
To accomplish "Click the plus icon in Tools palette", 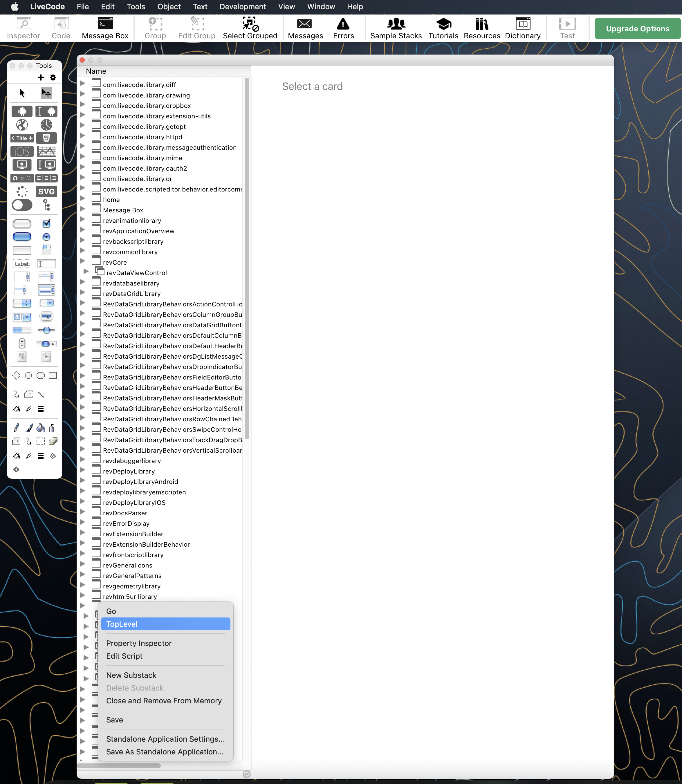I will click(41, 78).
